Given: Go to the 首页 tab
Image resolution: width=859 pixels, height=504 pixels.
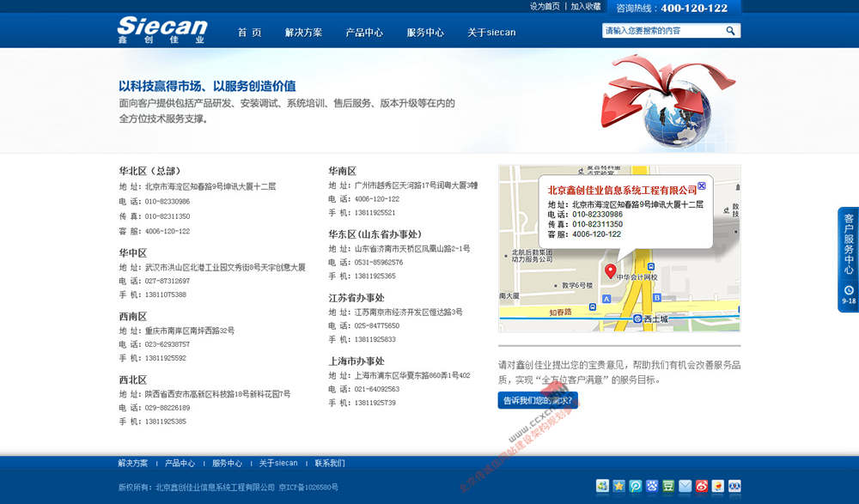Looking at the screenshot, I should click(x=249, y=32).
